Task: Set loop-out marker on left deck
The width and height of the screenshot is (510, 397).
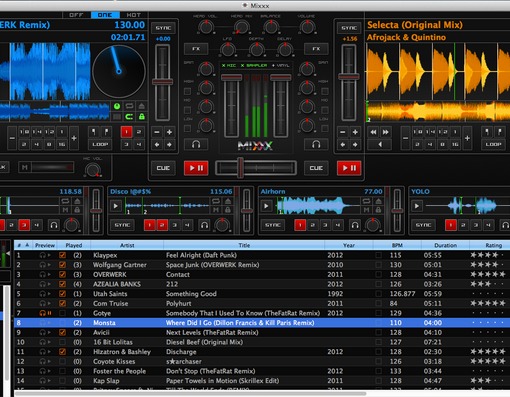Action: pos(106,132)
